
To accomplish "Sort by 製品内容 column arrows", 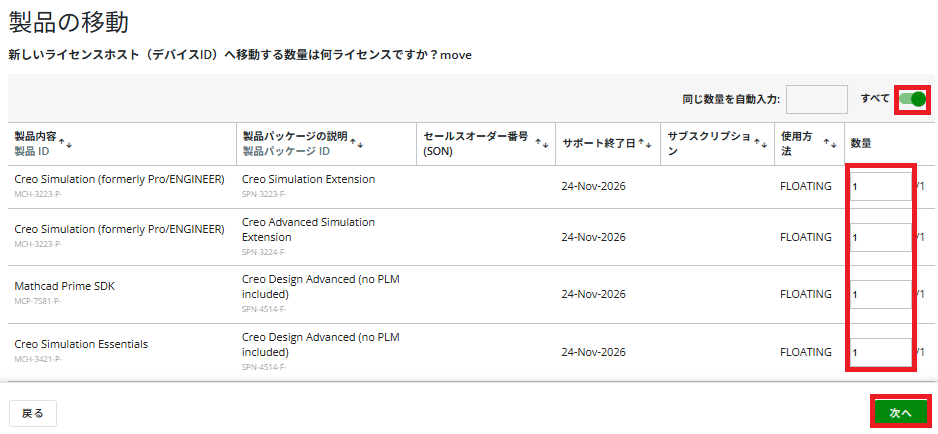I will click(66, 144).
